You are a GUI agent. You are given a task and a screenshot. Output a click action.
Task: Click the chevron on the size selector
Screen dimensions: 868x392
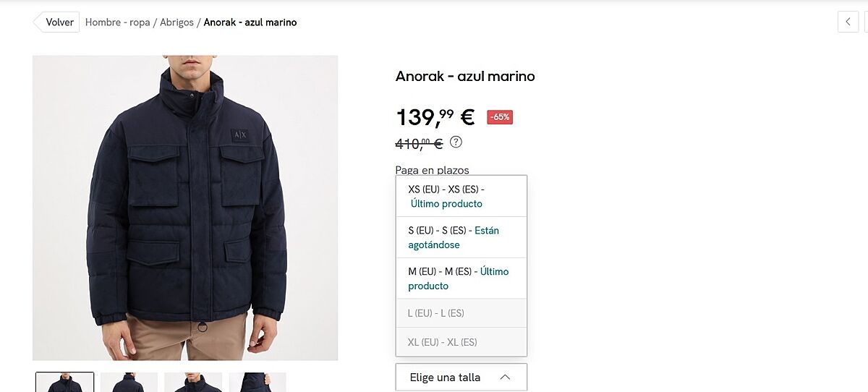click(505, 377)
